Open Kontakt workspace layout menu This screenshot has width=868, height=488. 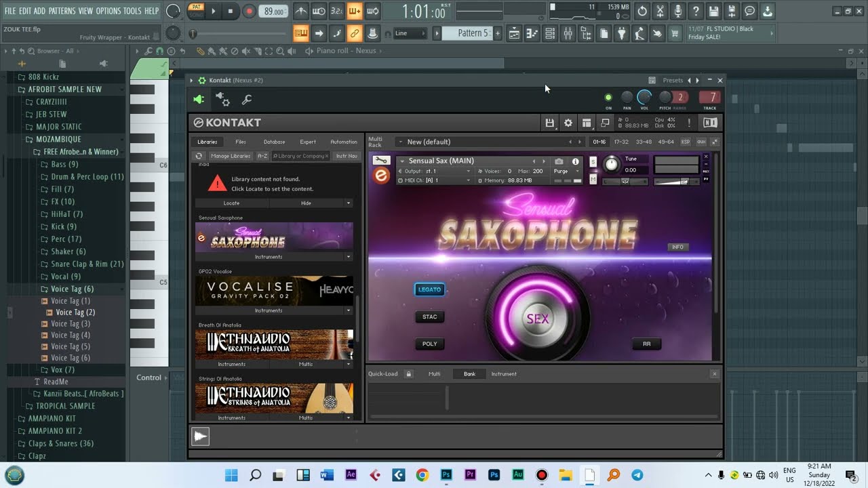(587, 123)
